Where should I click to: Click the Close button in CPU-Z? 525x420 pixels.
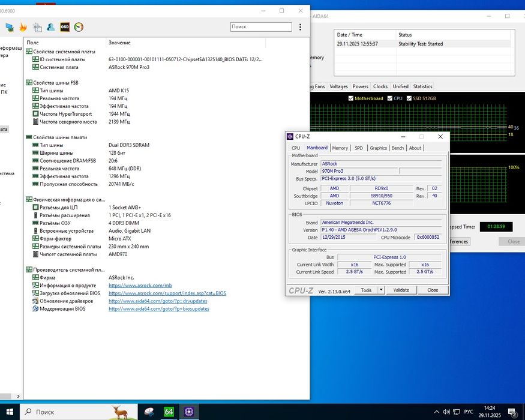pos(433,290)
